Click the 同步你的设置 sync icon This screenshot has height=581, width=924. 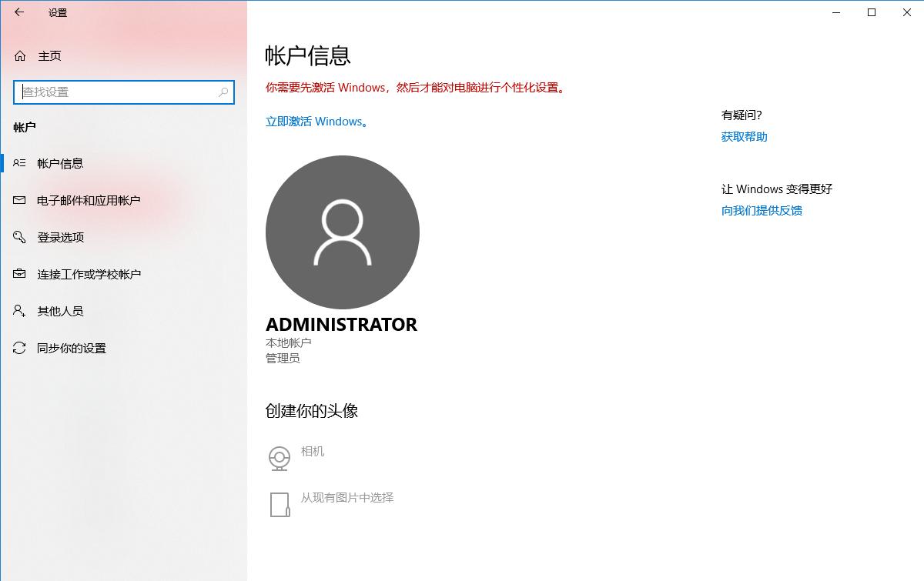click(x=19, y=348)
